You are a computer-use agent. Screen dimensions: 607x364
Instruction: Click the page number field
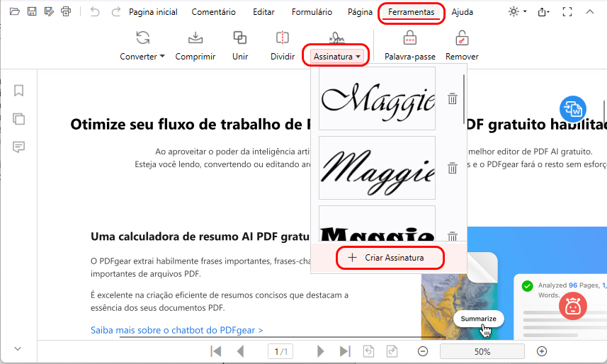tap(280, 351)
